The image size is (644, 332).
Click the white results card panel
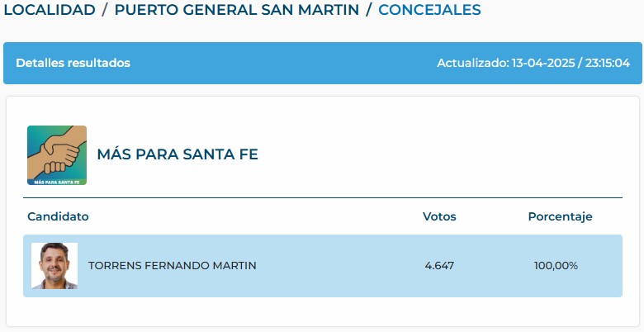(x=322, y=211)
